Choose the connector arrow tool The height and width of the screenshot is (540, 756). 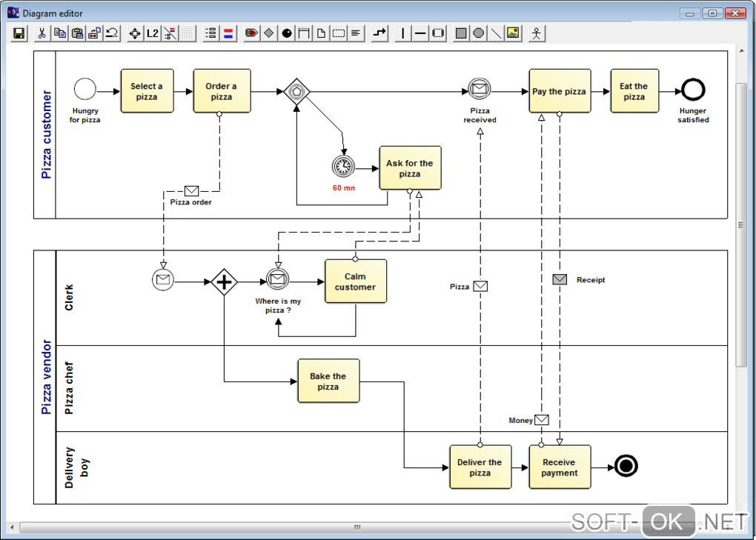[380, 33]
